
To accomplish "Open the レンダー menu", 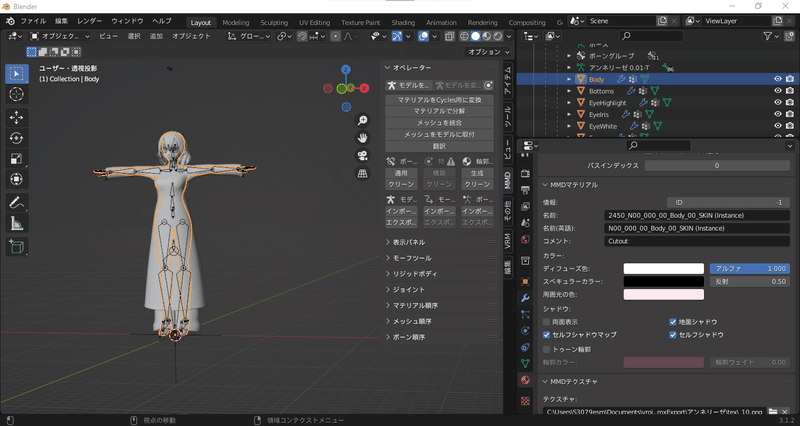I will pyautogui.click(x=89, y=21).
